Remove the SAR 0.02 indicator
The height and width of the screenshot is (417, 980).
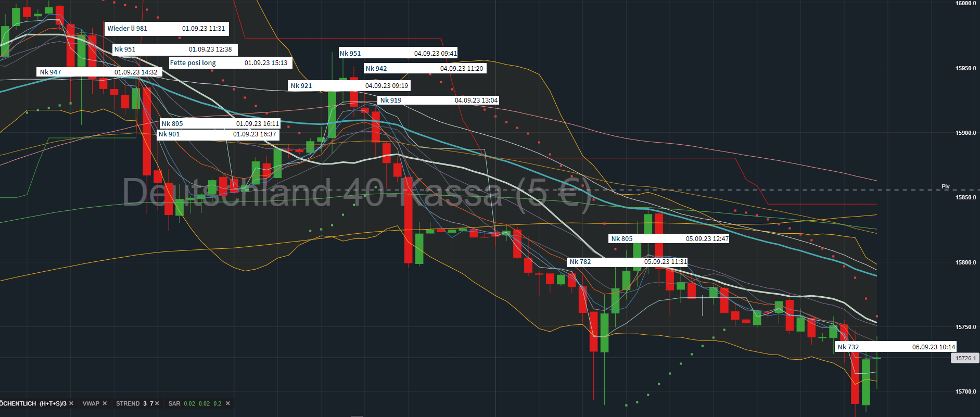(228, 403)
